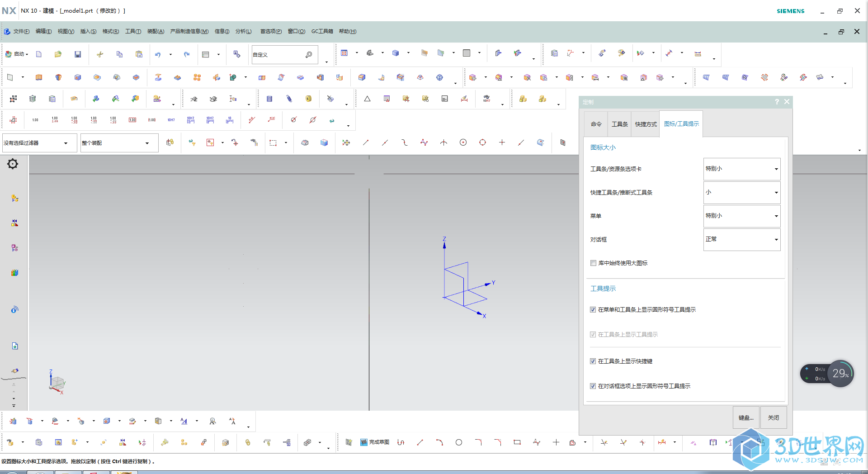The height and width of the screenshot is (474, 868).
Task: Switch to the 命令 tab
Action: pos(596,124)
